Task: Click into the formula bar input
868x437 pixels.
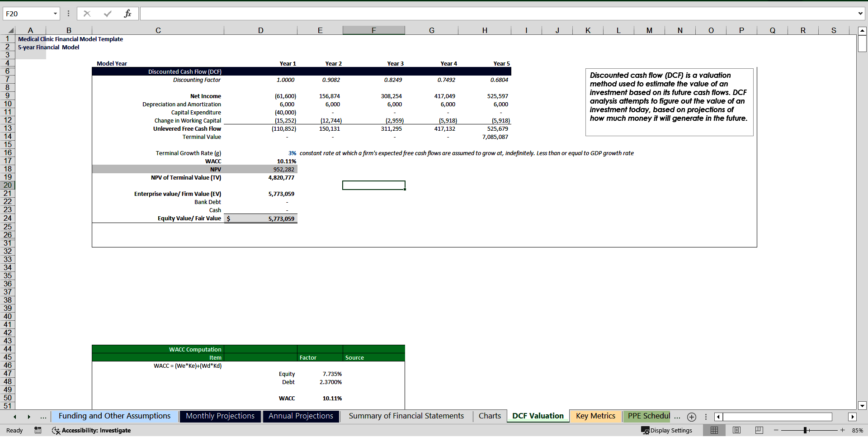Action: pos(497,14)
